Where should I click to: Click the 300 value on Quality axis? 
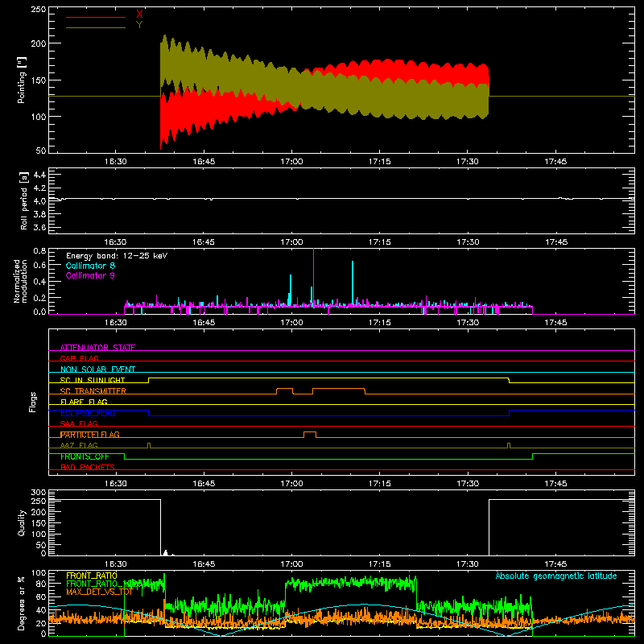point(38,492)
